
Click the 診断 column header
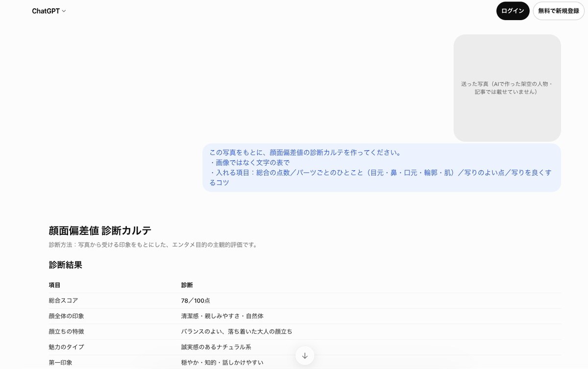pyautogui.click(x=187, y=285)
